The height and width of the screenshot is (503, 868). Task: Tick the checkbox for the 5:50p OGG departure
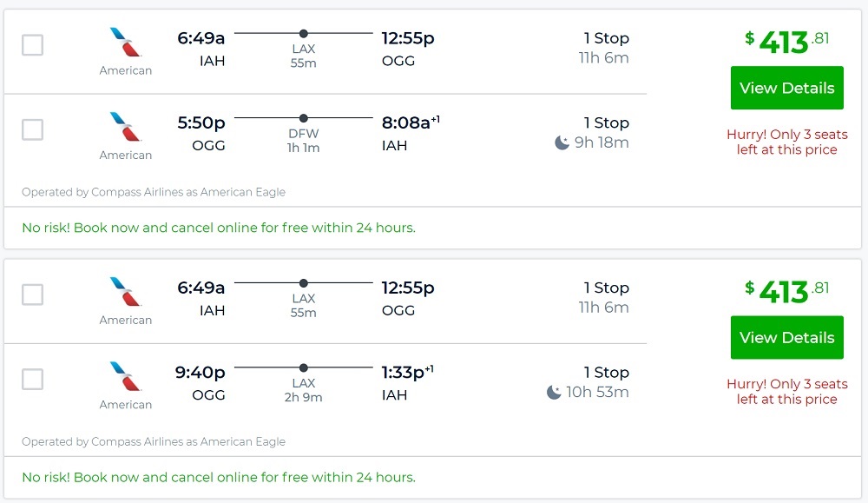[x=32, y=129]
